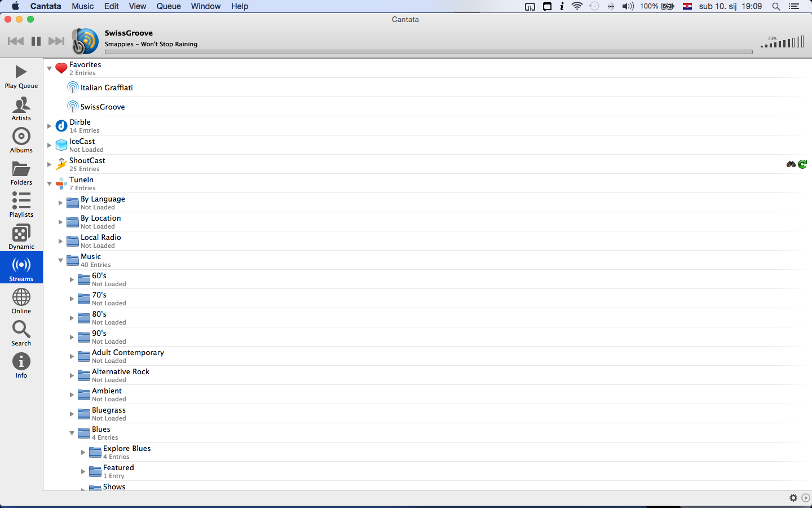Viewport: 812px width, 508px height.
Task: Collapse the TuneIn group
Action: (x=50, y=184)
